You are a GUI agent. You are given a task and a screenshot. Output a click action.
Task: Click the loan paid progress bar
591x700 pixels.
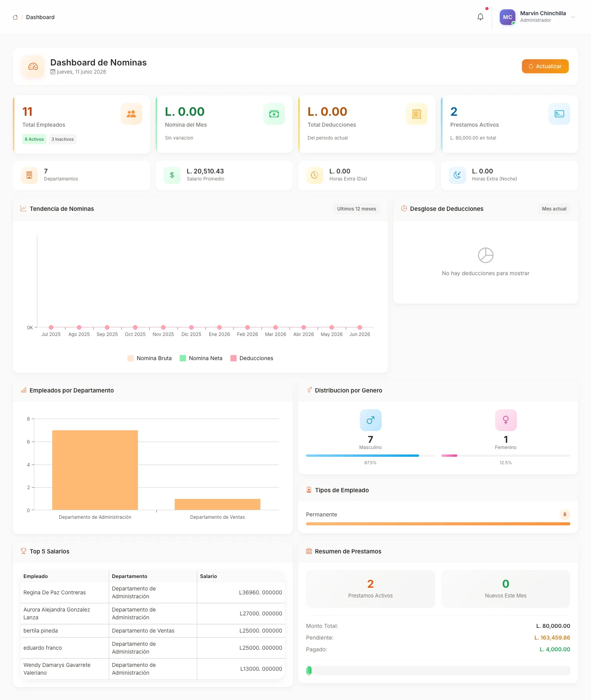438,670
